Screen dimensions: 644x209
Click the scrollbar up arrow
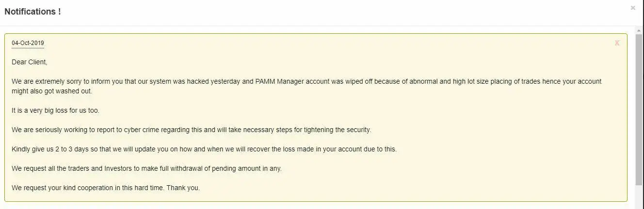coord(639,30)
